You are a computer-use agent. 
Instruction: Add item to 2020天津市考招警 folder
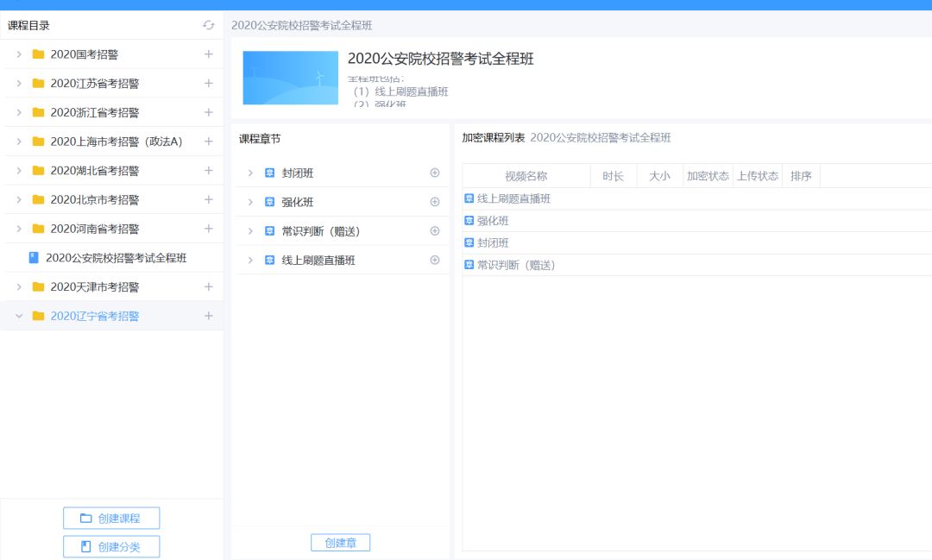click(209, 286)
